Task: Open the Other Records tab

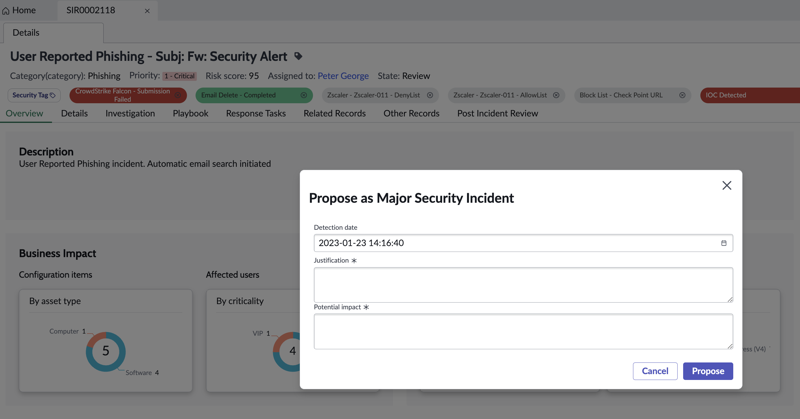Action: tap(411, 113)
